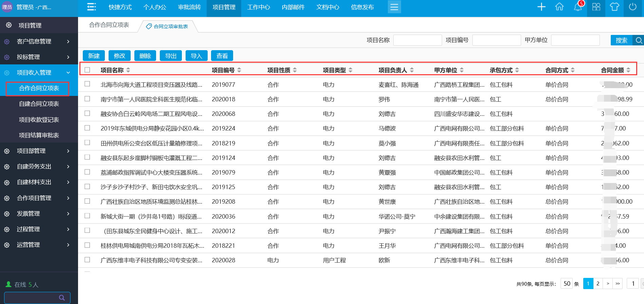Screen dimensions: 644x304
Task: Click the sidebar search magnifier icon
Action: [x=62, y=298]
